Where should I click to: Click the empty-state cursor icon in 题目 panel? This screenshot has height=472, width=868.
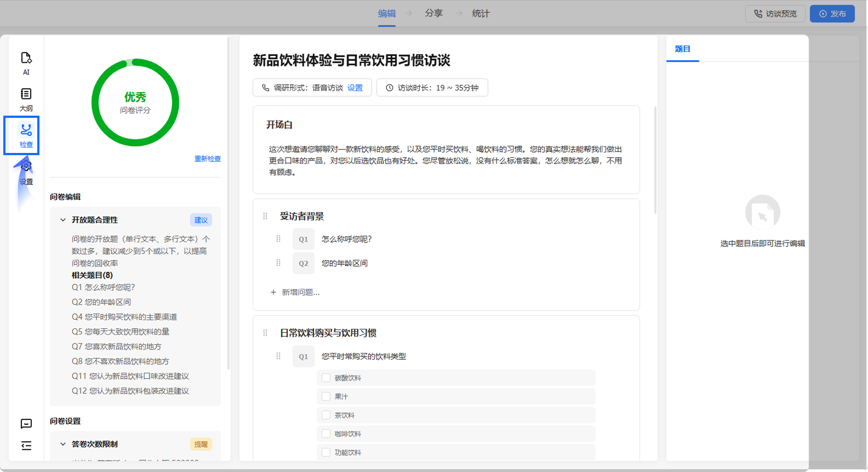coord(763,212)
